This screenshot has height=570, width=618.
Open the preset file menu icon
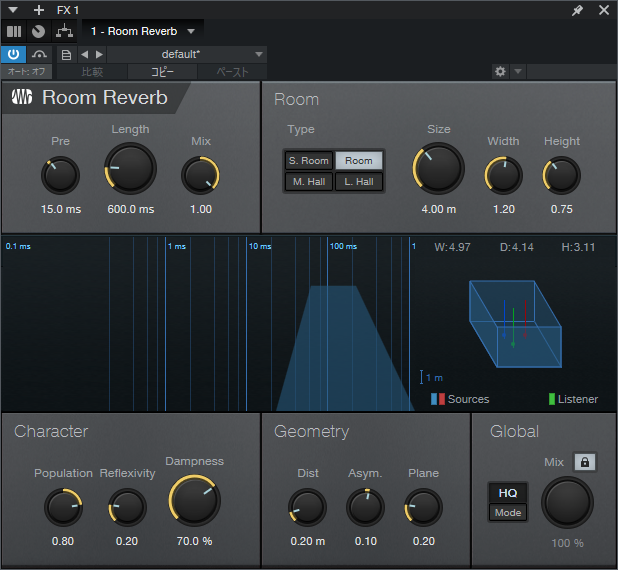coord(66,55)
